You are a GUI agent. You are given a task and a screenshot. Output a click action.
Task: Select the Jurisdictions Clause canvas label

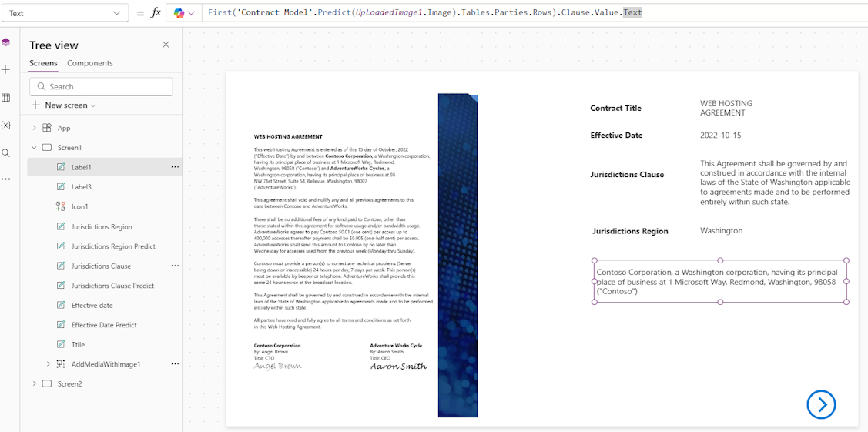tap(627, 174)
